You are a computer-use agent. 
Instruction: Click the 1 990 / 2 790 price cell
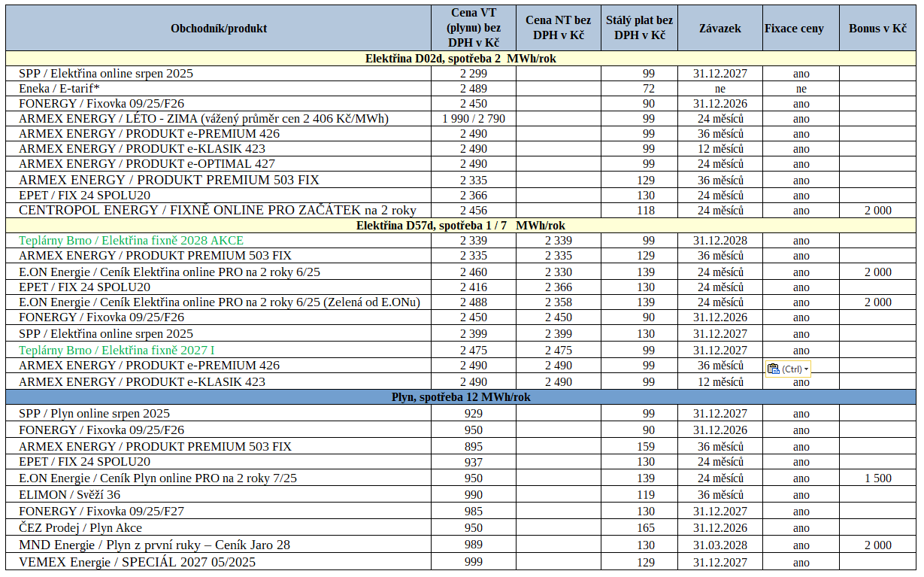coord(474,119)
